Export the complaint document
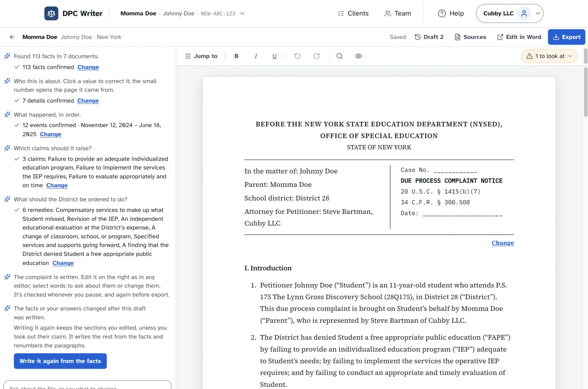This screenshot has height=389, width=588. coord(566,37)
